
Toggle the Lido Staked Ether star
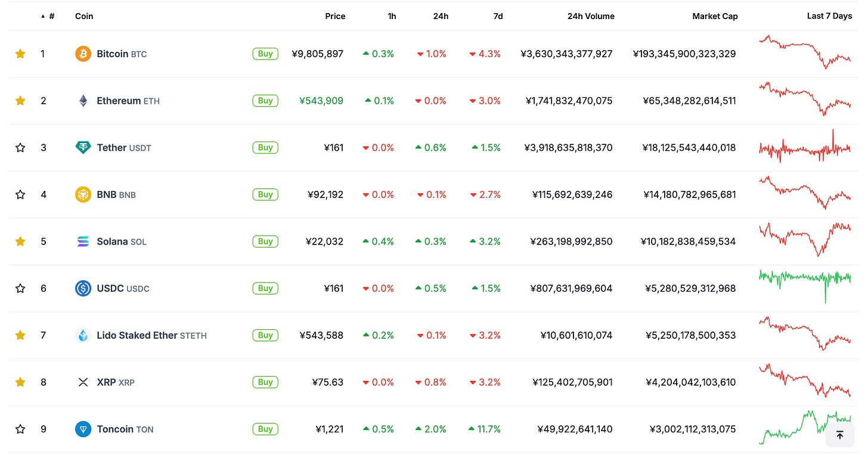coord(20,335)
